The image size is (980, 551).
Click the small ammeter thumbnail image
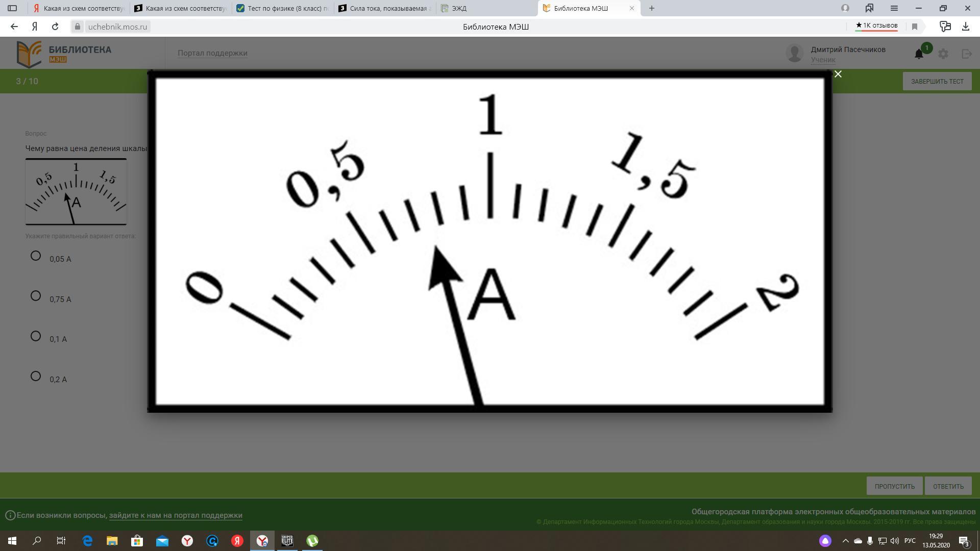tap(76, 191)
